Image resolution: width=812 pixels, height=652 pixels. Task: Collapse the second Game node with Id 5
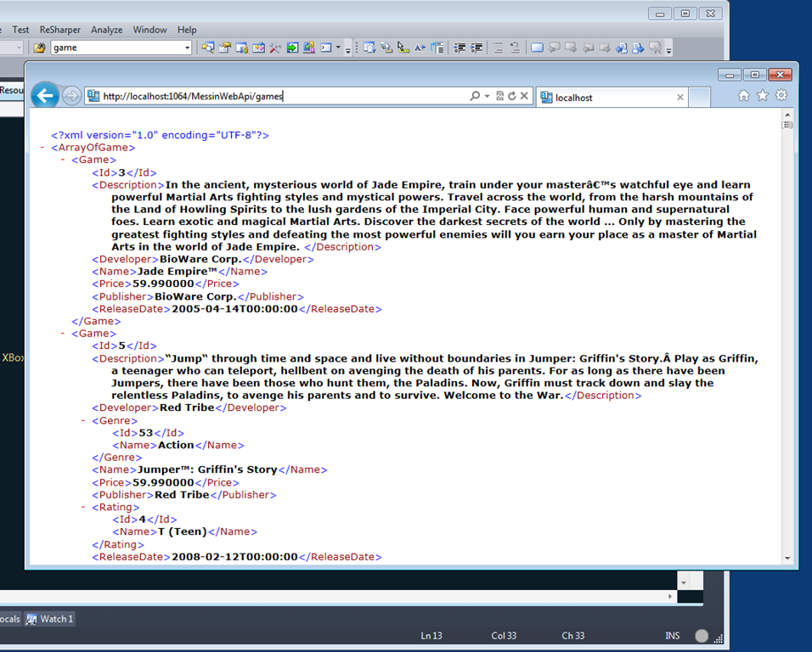[63, 334]
